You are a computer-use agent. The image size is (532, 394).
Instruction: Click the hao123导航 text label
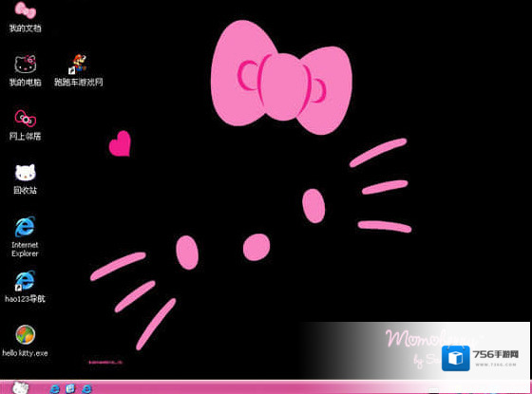pyautogui.click(x=25, y=299)
